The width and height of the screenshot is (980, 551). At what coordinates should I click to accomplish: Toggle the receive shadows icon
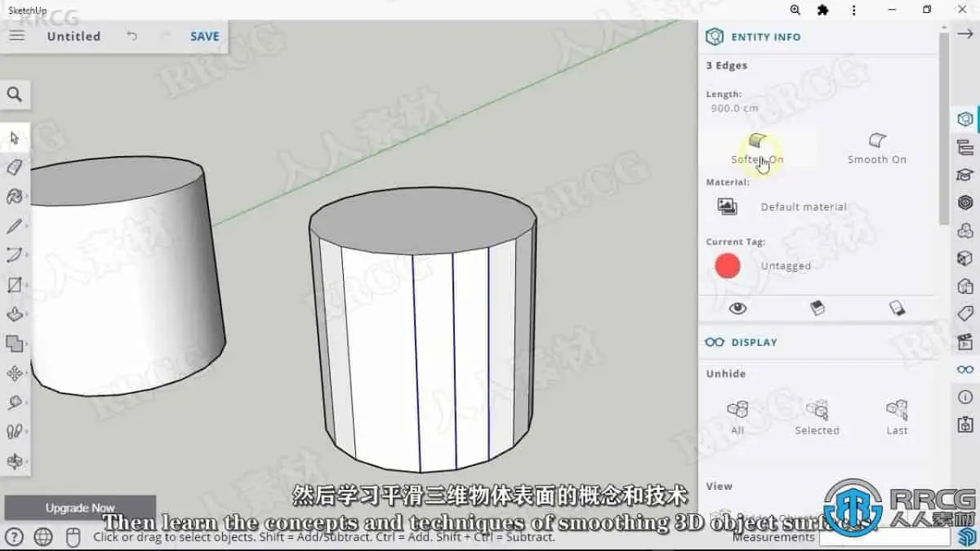click(897, 308)
